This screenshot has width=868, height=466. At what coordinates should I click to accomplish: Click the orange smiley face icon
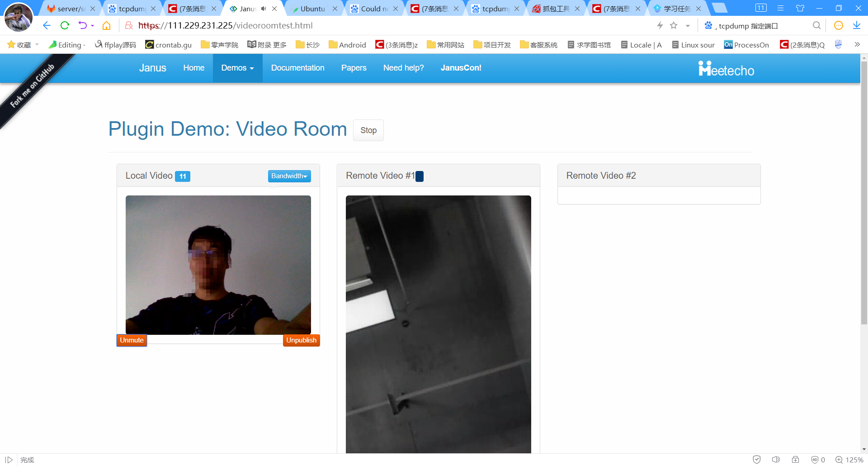pyautogui.click(x=839, y=26)
